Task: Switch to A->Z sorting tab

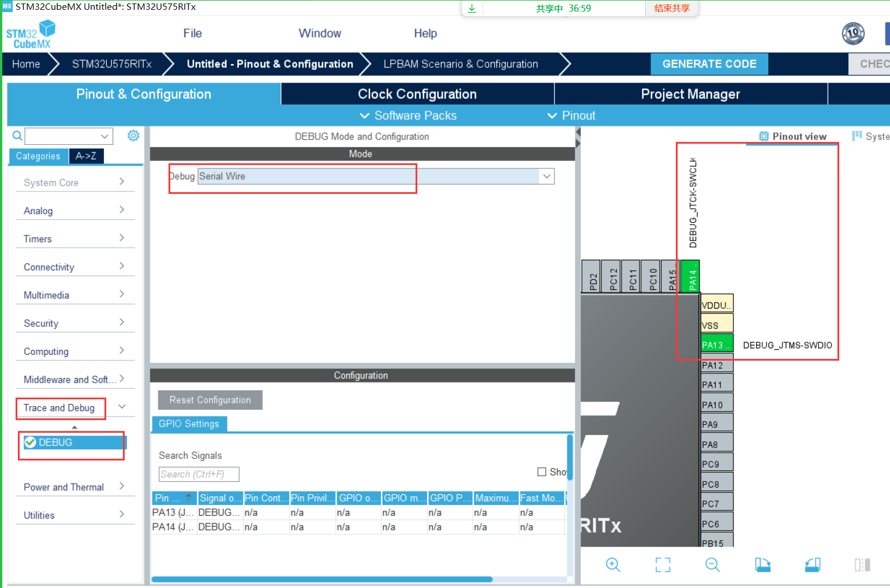Action: click(86, 156)
